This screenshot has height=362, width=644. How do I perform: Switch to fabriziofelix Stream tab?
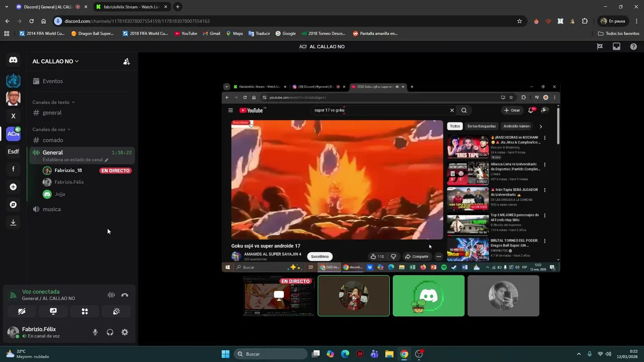[131, 7]
